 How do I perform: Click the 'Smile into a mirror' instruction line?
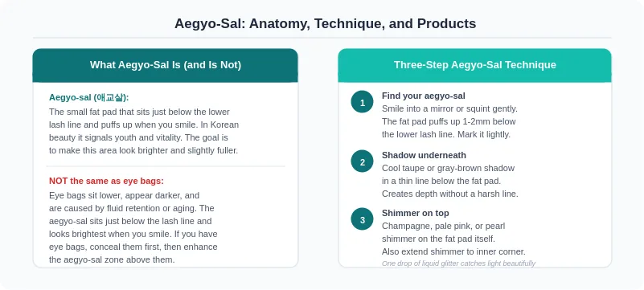(x=449, y=108)
